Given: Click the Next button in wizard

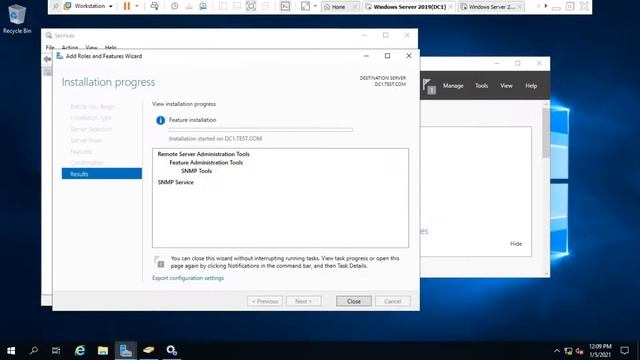Looking at the screenshot, I should [x=304, y=301].
